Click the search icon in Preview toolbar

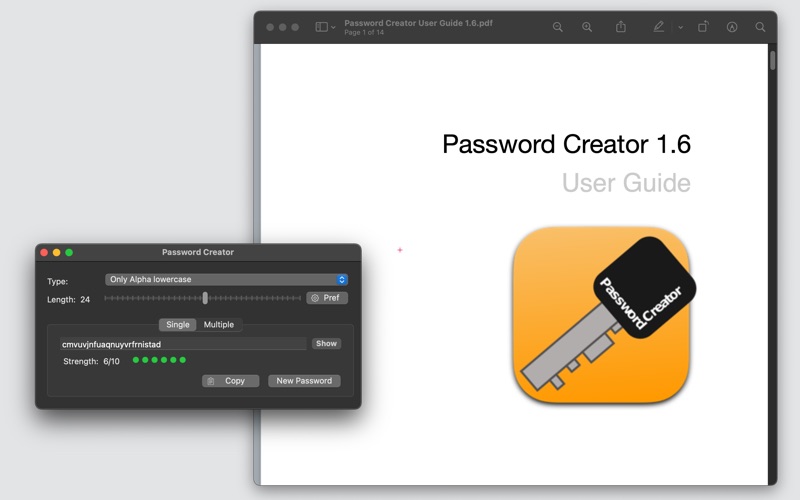(x=760, y=27)
